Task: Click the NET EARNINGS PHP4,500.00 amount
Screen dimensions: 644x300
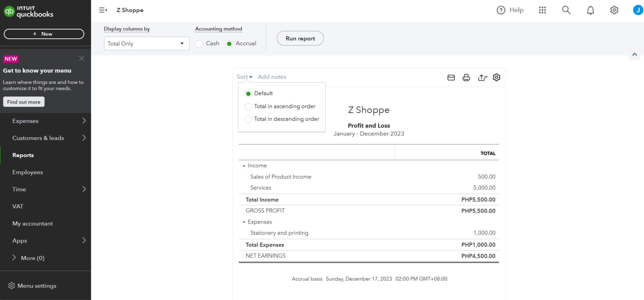Action: click(x=478, y=256)
